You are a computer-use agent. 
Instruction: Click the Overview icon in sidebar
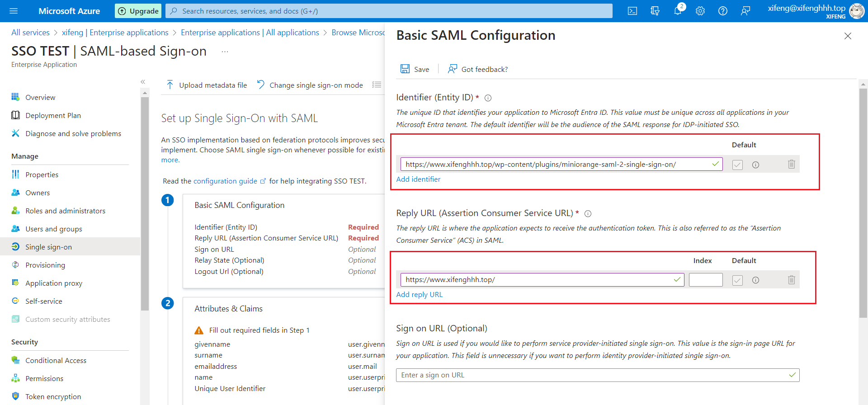[15, 97]
